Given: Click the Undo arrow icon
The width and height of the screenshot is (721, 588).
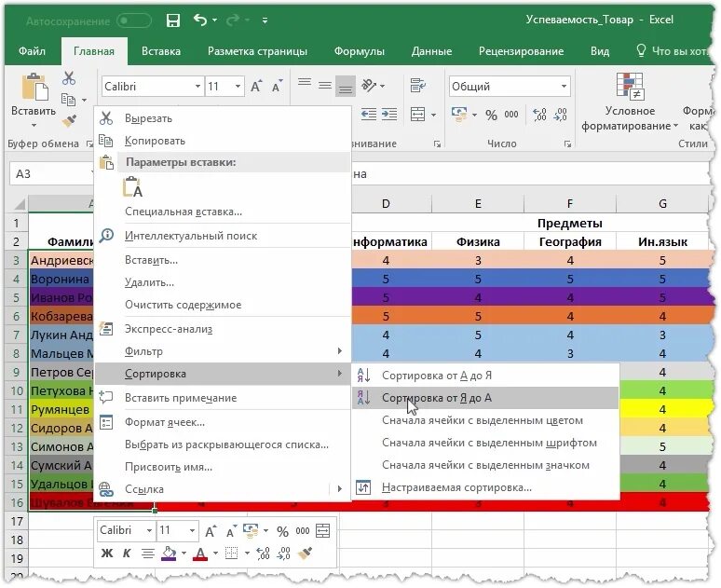Looking at the screenshot, I should (200, 20).
